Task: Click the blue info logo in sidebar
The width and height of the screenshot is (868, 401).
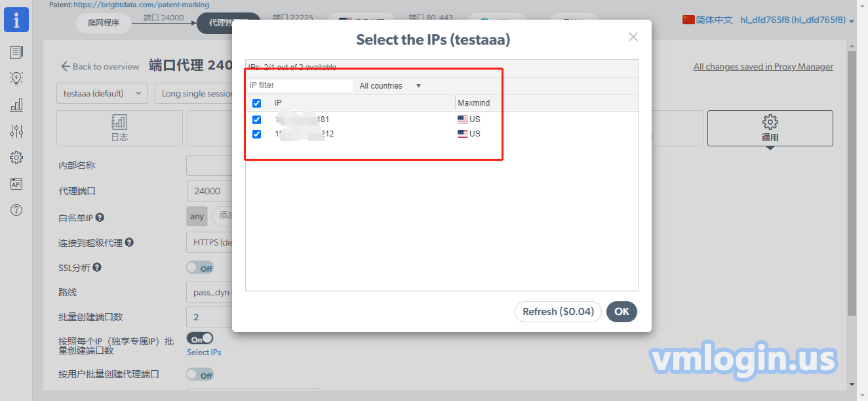Action: [x=16, y=19]
